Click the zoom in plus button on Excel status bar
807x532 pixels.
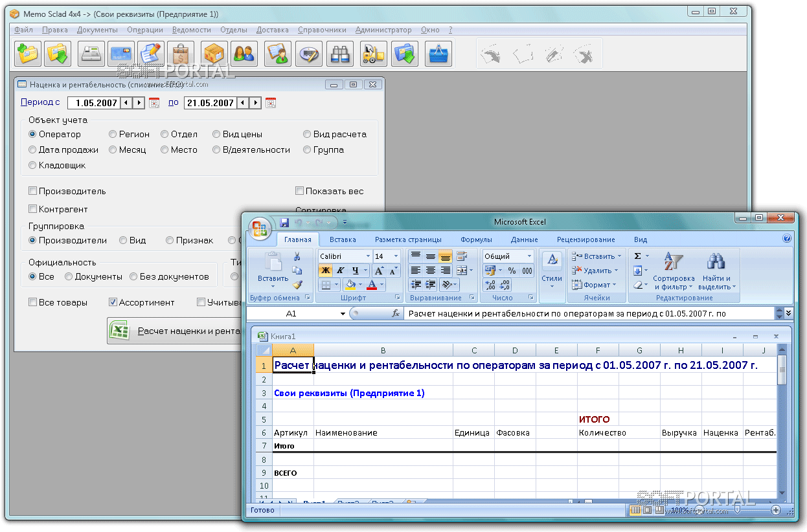(776, 511)
